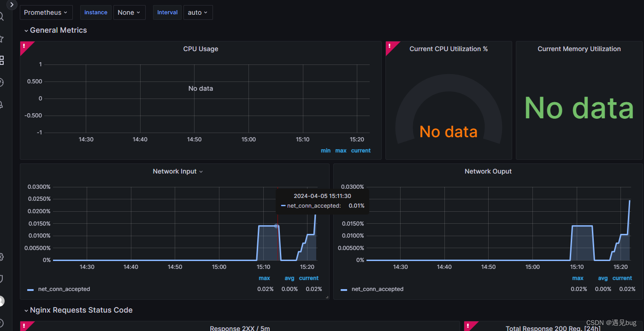Open the Interval auto dropdown
Screen dimensions: 644x331
198,12
